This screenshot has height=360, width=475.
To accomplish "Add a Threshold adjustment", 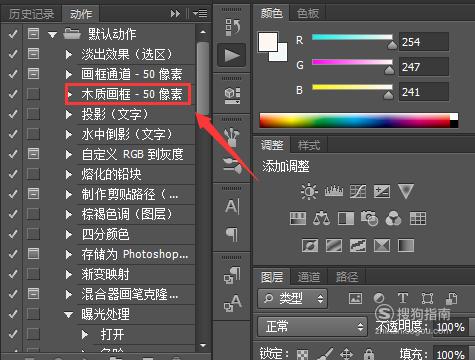I will click(x=358, y=246).
